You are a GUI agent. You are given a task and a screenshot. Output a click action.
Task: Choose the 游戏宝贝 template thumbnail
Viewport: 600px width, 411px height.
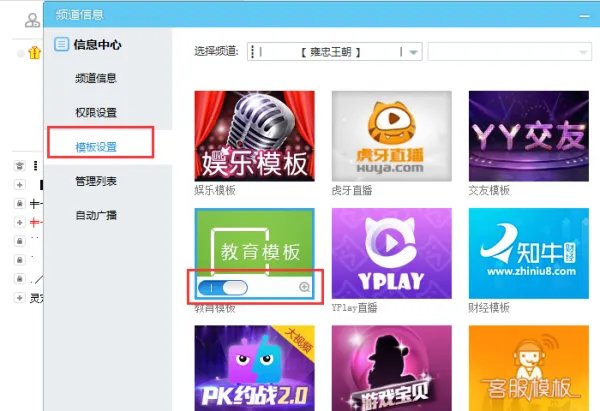391,368
